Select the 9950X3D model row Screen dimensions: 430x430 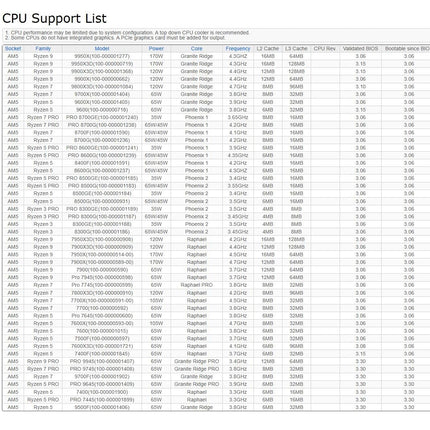(216, 64)
